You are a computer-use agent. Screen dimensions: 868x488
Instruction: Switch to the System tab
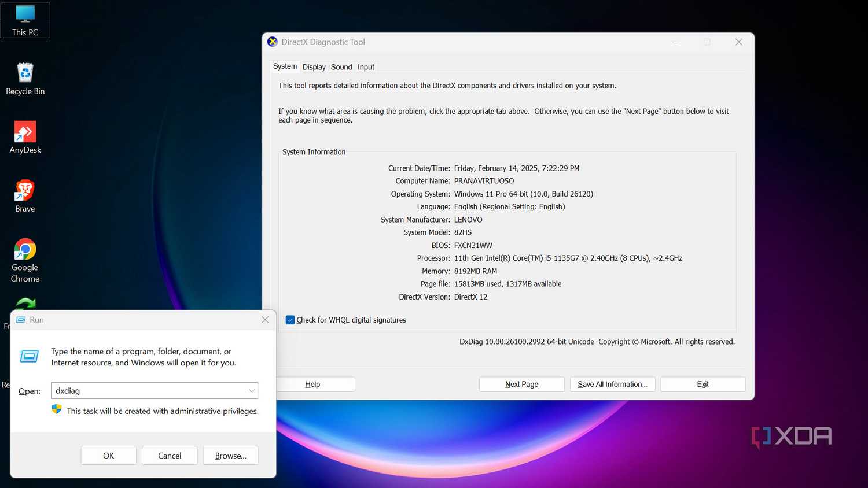pos(285,66)
